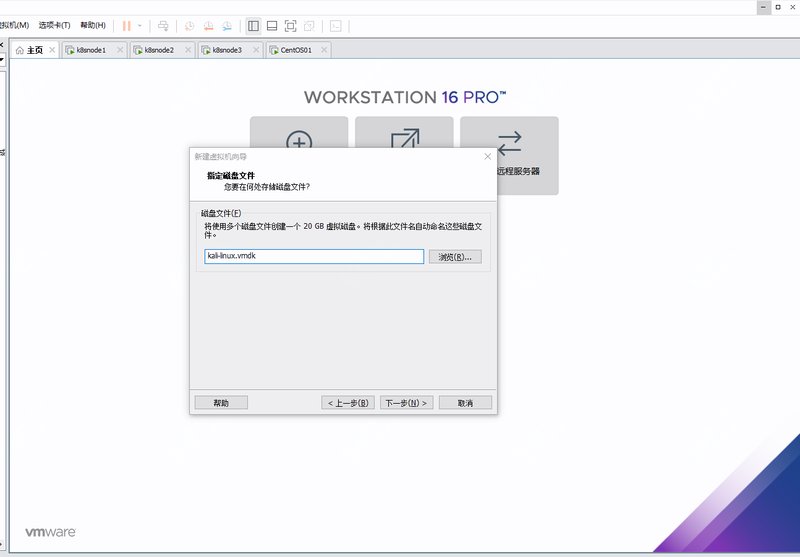This screenshot has height=557, width=800.
Task: Go back with the 上一步(B) button
Action: 347,403
